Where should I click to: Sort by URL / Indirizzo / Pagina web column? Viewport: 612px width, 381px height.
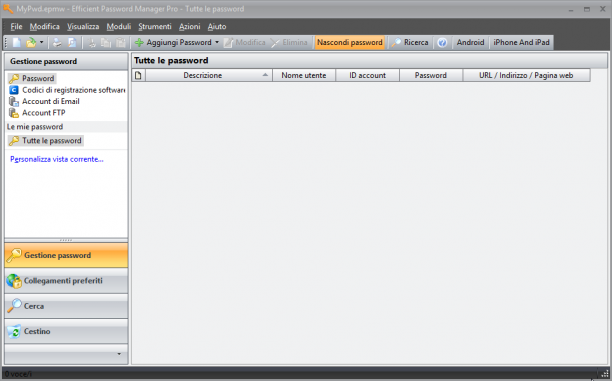click(526, 75)
